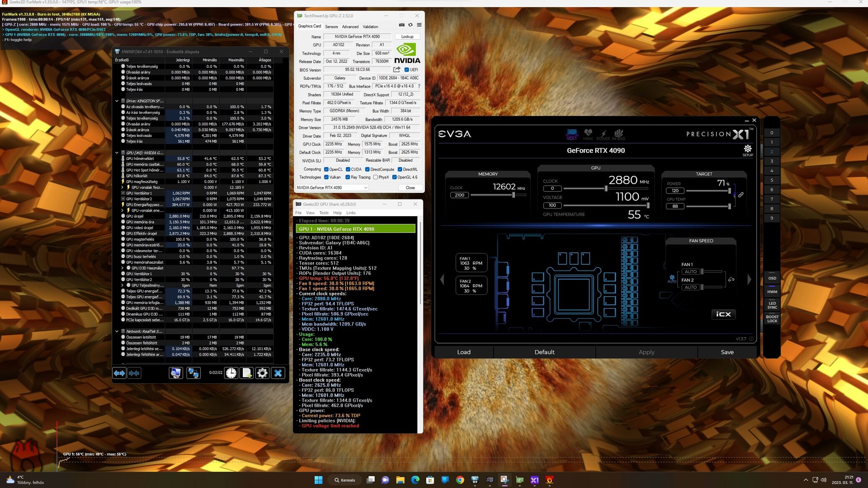The height and width of the screenshot is (488, 868).
Task: Click the HWiNFO networked computers icon
Action: [193, 373]
